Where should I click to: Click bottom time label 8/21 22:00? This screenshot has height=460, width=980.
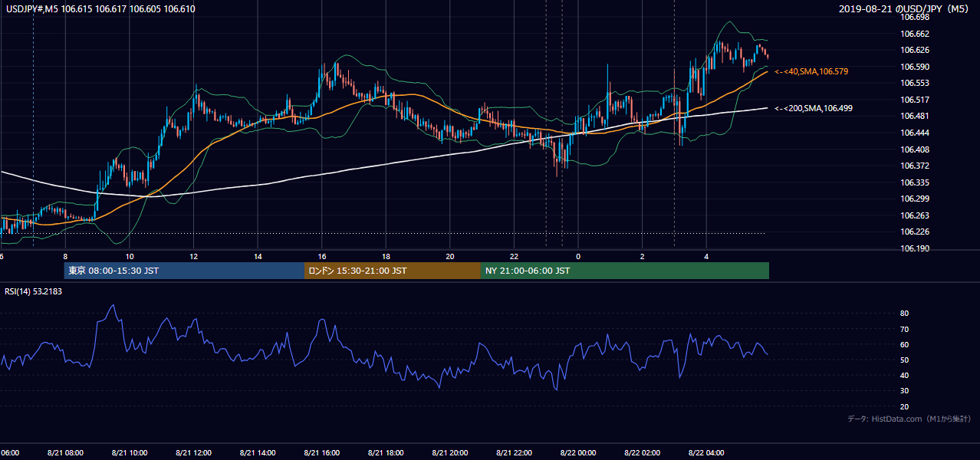(514, 453)
